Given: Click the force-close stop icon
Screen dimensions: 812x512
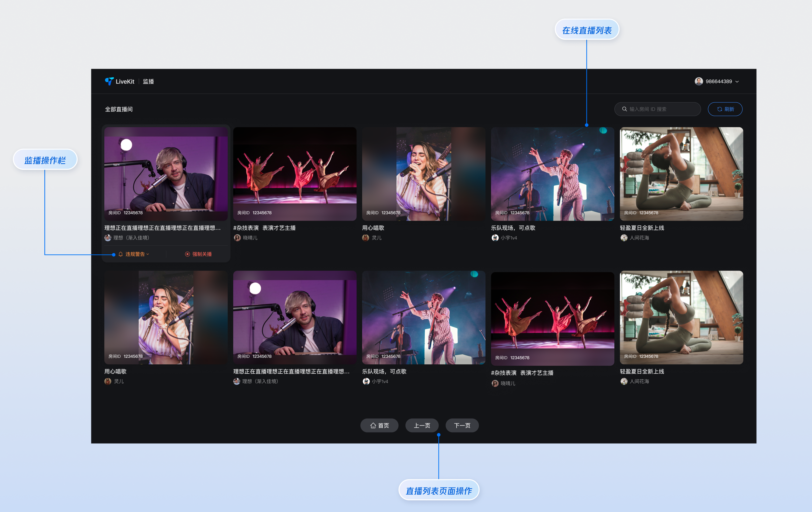Looking at the screenshot, I should click(x=187, y=254).
